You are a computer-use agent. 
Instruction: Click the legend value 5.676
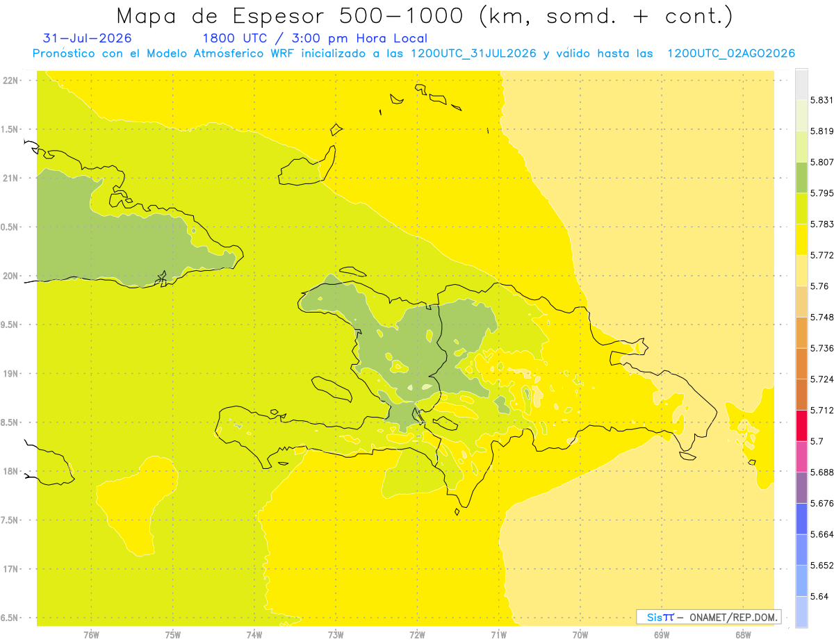821,503
